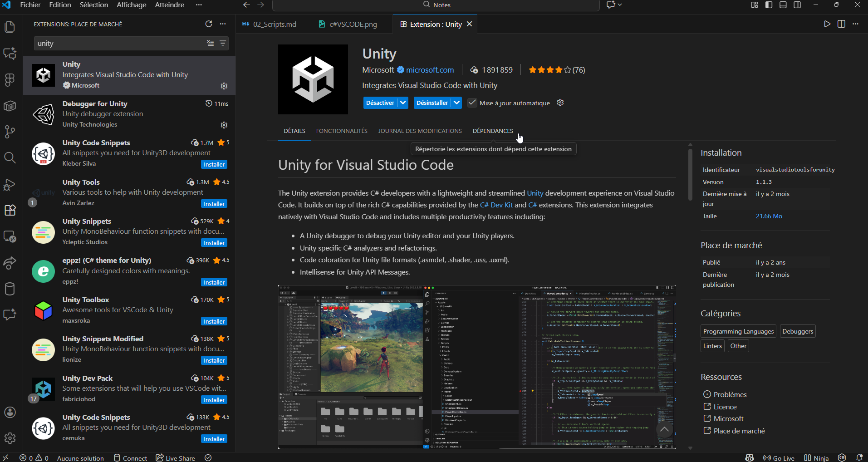
Task: Select the Linters category tag
Action: (712, 346)
